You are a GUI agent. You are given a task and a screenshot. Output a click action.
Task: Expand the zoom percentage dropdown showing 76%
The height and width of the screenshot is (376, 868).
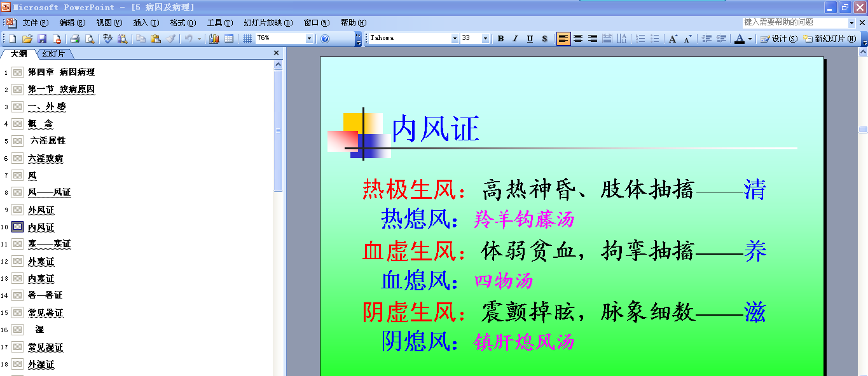click(x=310, y=39)
